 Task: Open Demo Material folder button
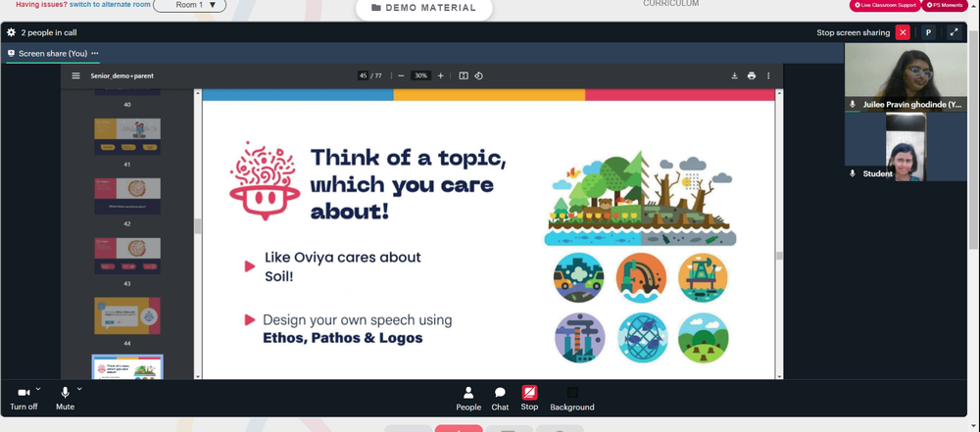coord(423,8)
